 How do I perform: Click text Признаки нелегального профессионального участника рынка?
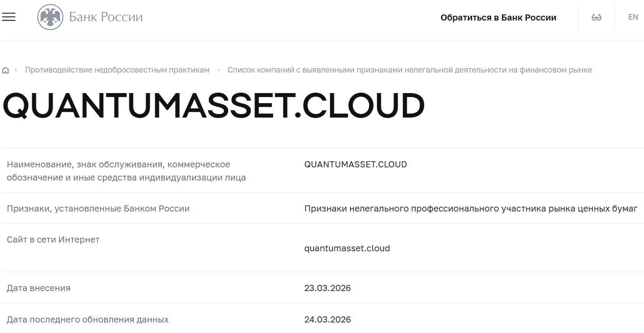(x=471, y=208)
